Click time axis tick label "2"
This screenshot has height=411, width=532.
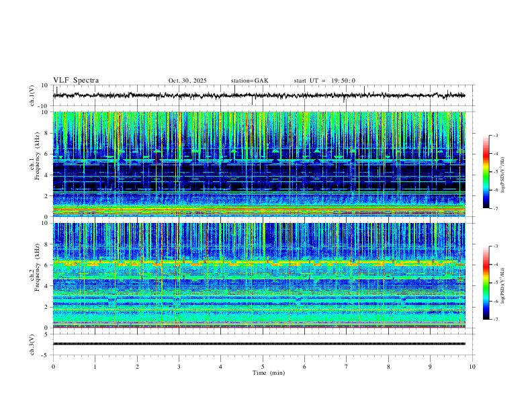pyautogui.click(x=137, y=367)
